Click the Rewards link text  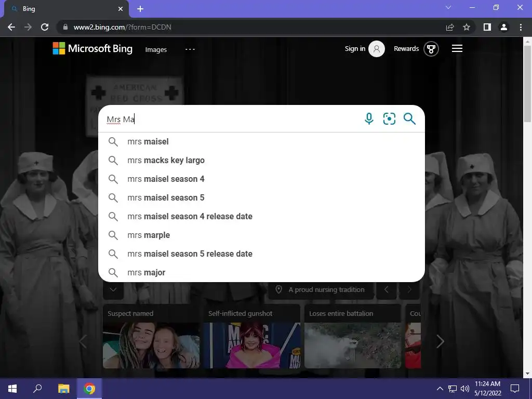coord(406,48)
